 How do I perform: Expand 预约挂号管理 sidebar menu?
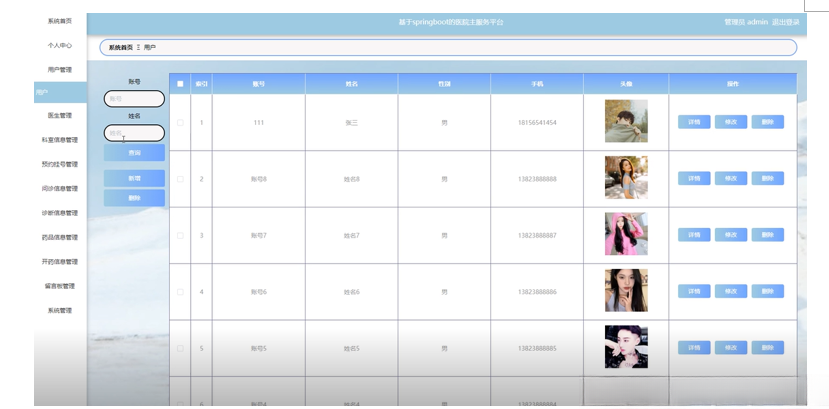coord(60,164)
